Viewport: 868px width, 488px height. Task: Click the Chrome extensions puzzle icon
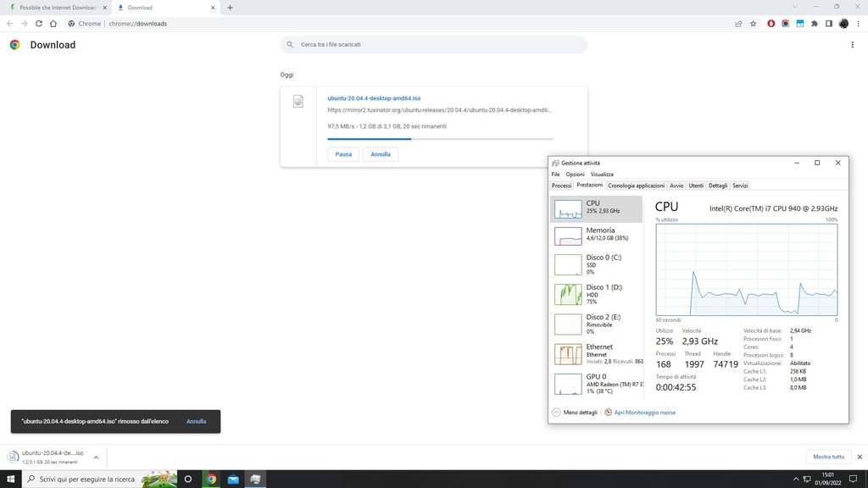815,24
